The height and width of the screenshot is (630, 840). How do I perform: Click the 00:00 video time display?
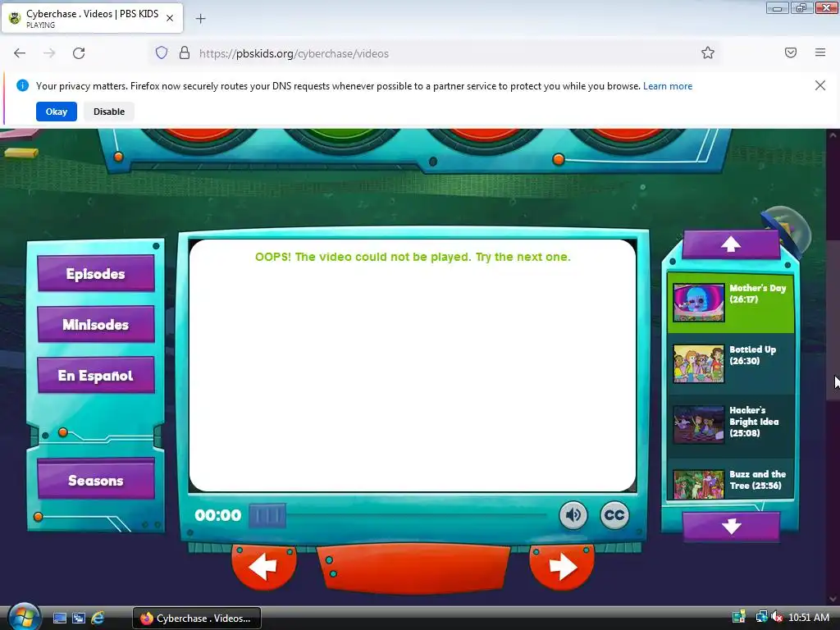coord(218,515)
